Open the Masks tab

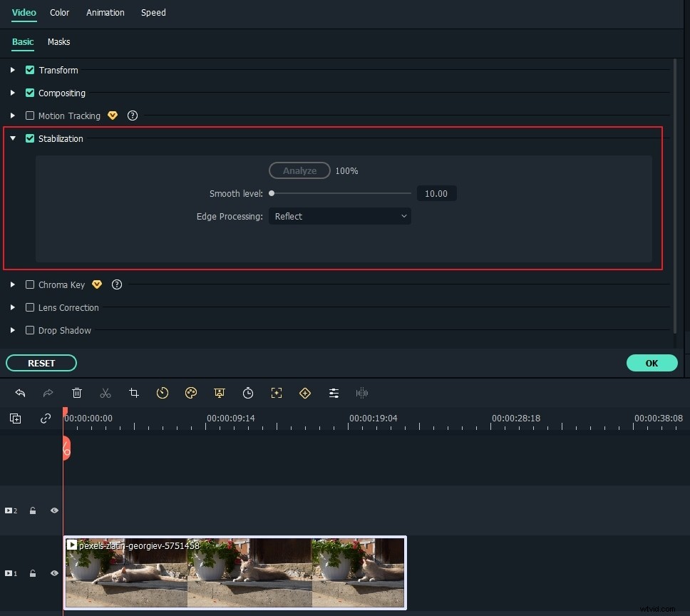pos(58,42)
